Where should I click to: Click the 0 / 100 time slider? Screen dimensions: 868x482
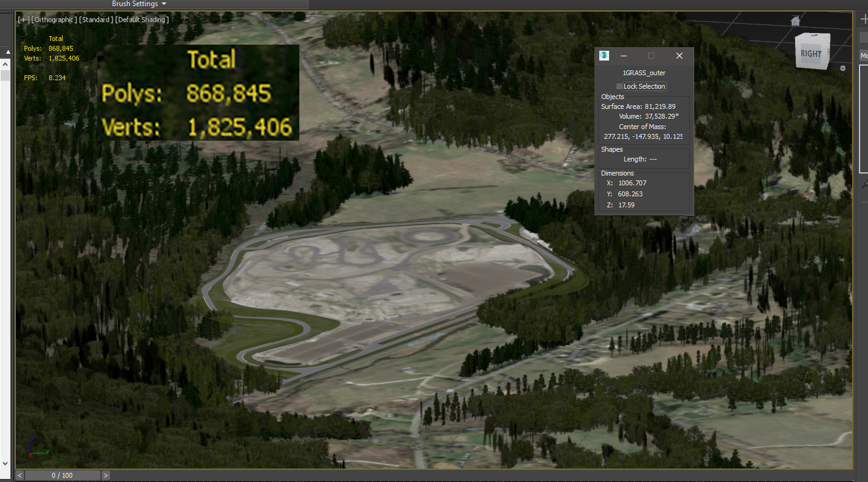pyautogui.click(x=62, y=475)
